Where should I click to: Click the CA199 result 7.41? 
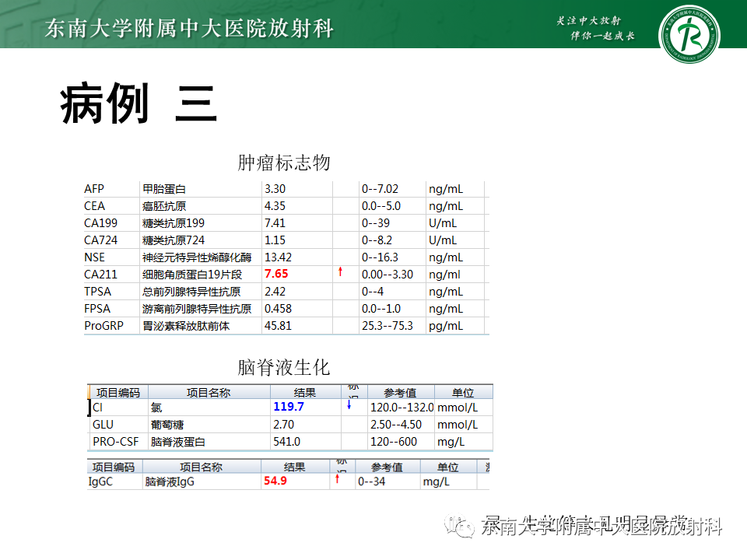[275, 223]
